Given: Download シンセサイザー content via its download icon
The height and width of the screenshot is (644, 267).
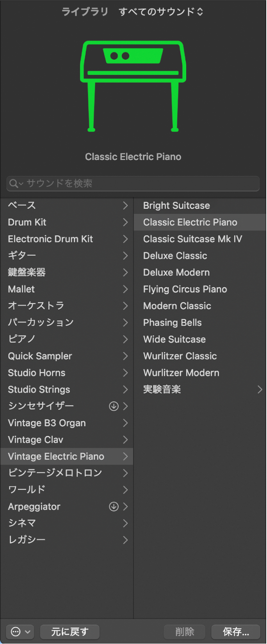Looking at the screenshot, I should [x=114, y=406].
